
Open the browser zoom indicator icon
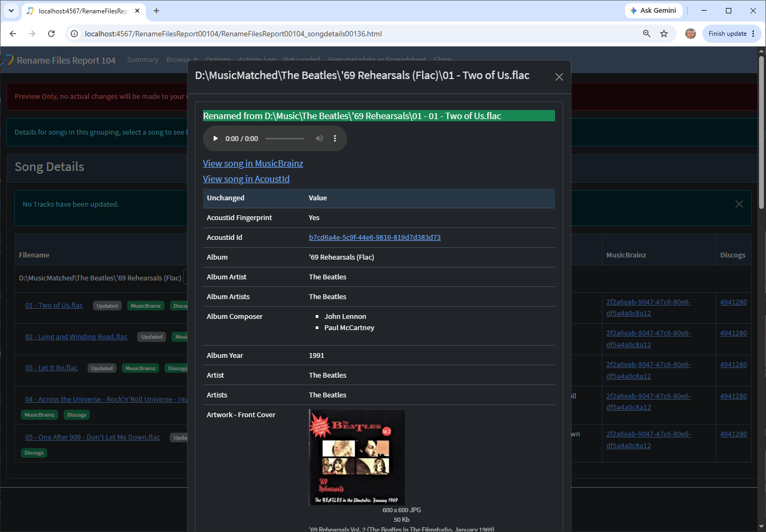coord(646,34)
